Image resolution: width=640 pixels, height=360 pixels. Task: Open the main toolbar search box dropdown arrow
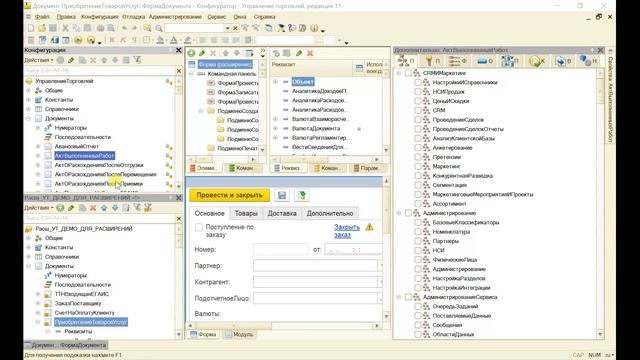tap(227, 28)
